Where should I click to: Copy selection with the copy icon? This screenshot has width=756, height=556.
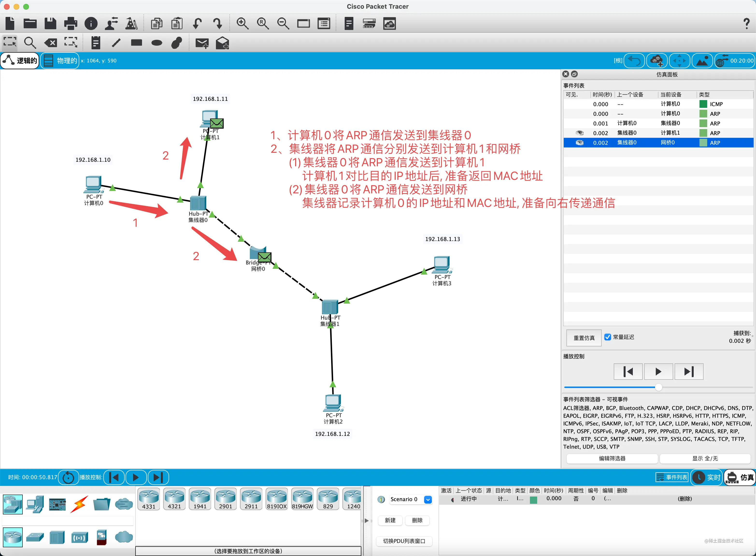pyautogui.click(x=156, y=23)
